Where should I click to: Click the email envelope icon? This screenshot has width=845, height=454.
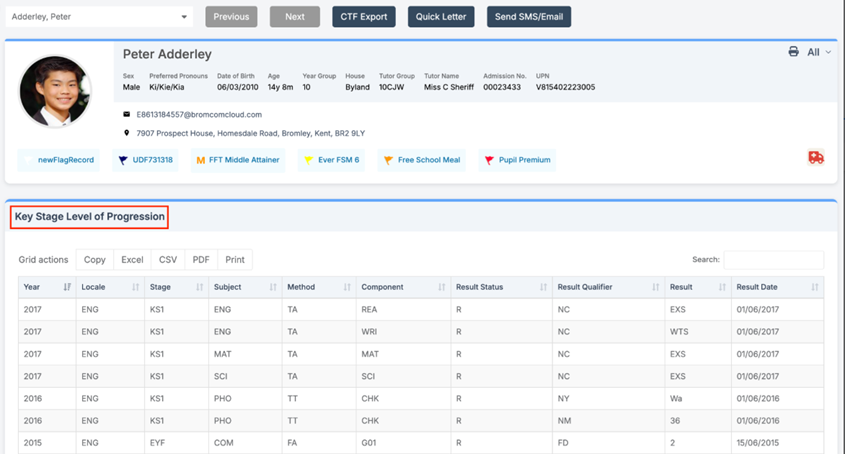(127, 115)
